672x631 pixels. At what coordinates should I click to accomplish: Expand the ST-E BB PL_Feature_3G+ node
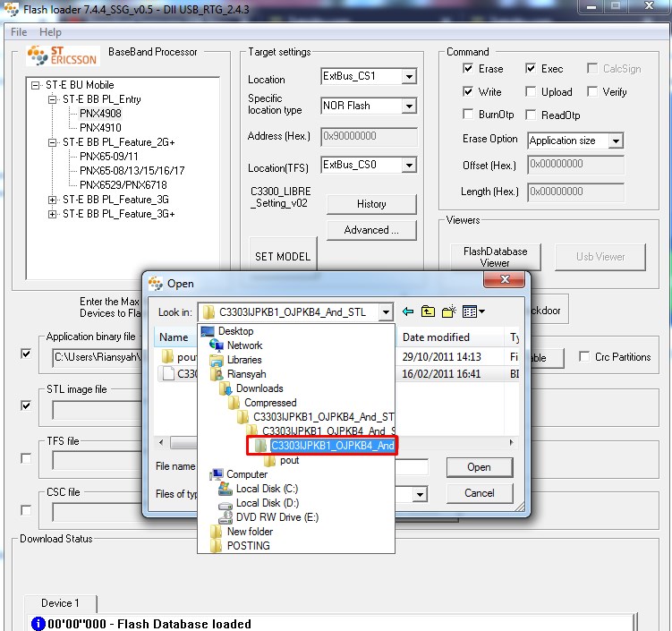point(52,214)
